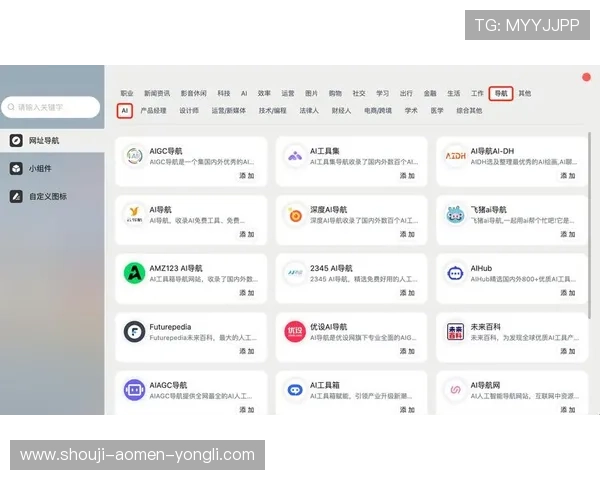Switch to the 社交 category tab
Image resolution: width=600 pixels, height=480 pixels.
359,93
